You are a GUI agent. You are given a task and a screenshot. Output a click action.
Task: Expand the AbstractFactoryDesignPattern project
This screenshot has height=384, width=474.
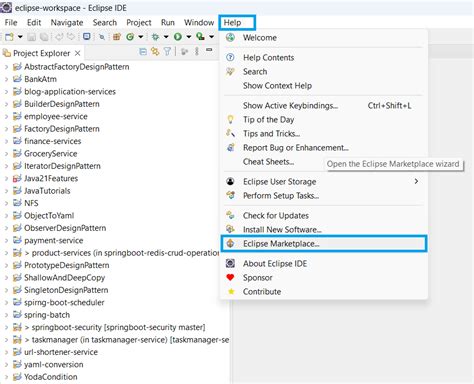click(x=6, y=67)
